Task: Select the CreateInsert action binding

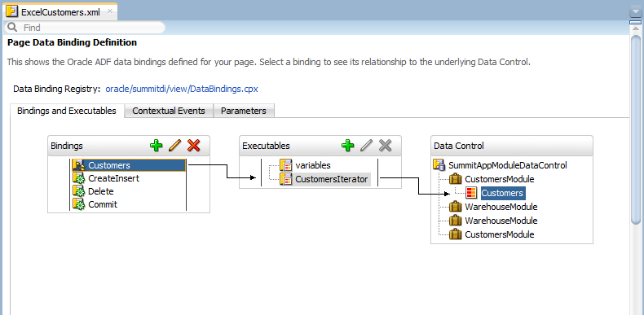Action: pyautogui.click(x=114, y=178)
